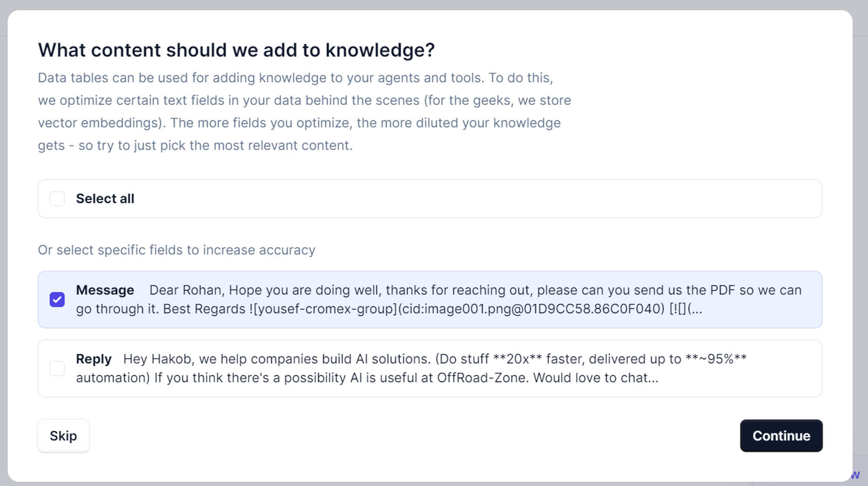
Task: Click the vector embeddings description paragraph
Action: pyautogui.click(x=304, y=112)
